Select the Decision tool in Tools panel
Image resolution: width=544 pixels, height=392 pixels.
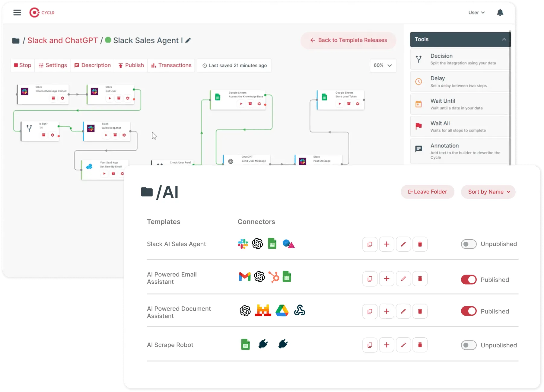(441, 59)
